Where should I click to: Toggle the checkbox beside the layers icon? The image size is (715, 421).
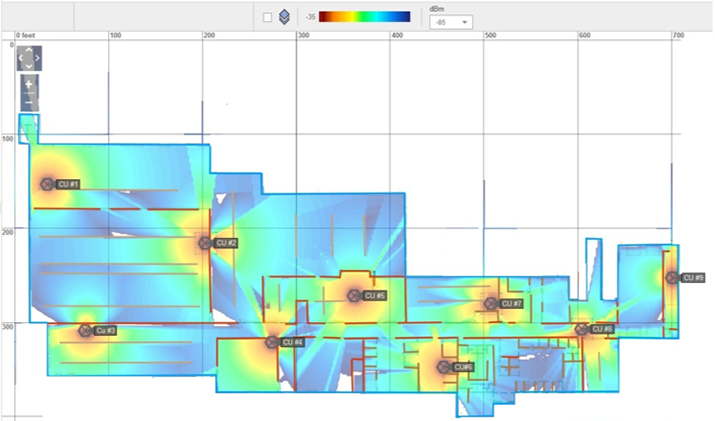pyautogui.click(x=267, y=17)
